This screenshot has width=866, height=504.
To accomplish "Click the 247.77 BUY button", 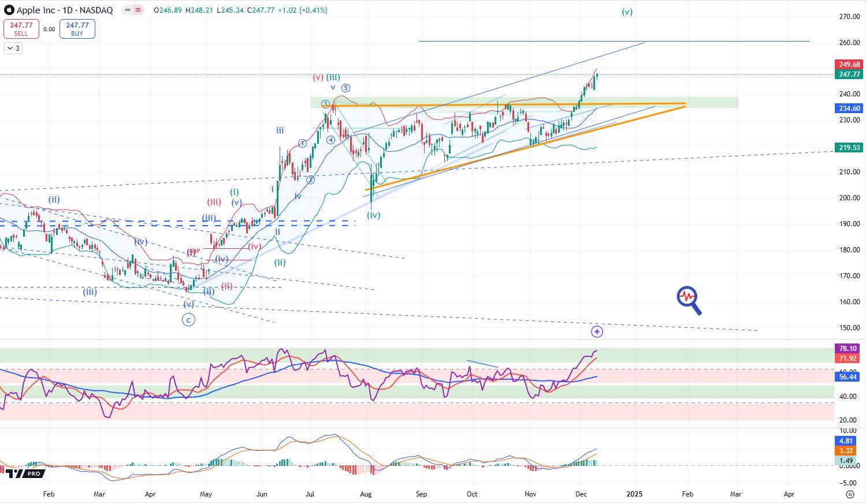I will [77, 29].
